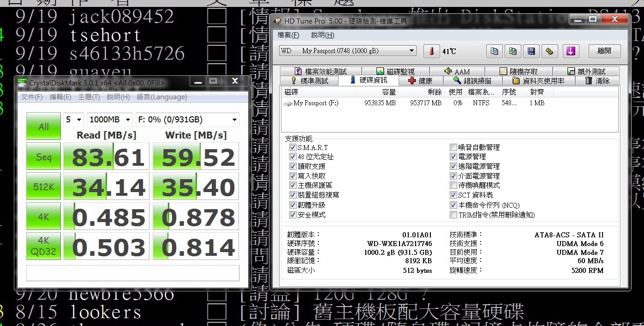Open the 1000MB test size dropdown
Viewport: 644px width, 326px height.
109,120
